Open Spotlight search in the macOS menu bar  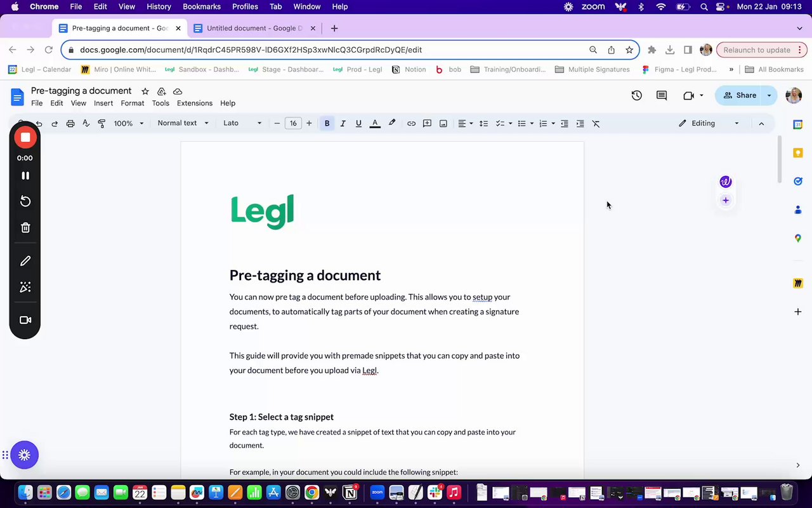704,7
